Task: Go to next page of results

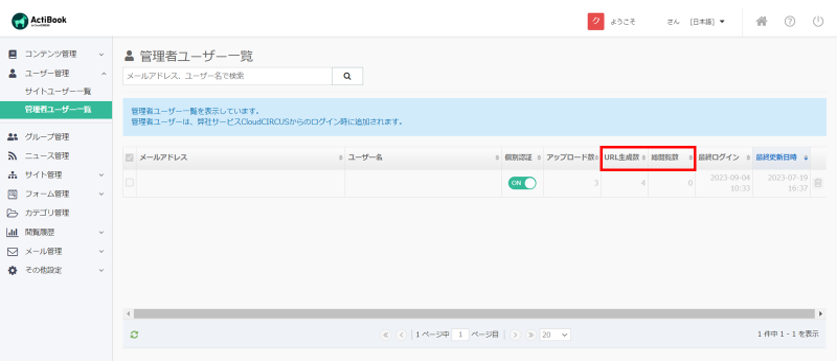Action: (x=515, y=335)
